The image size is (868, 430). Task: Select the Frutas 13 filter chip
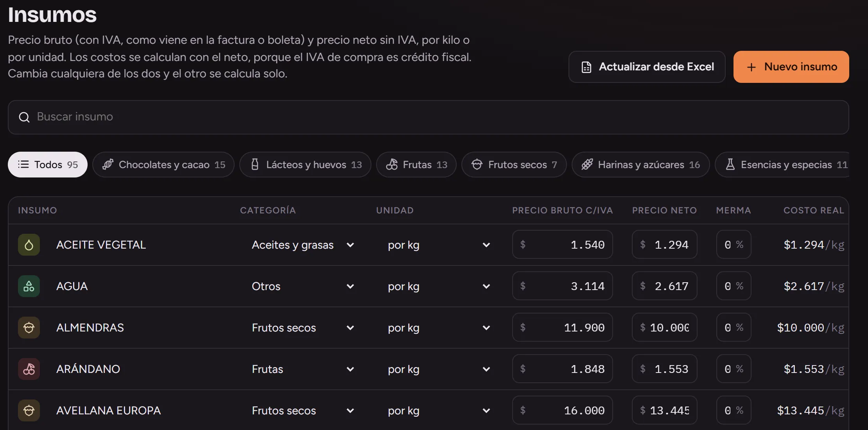tap(416, 165)
